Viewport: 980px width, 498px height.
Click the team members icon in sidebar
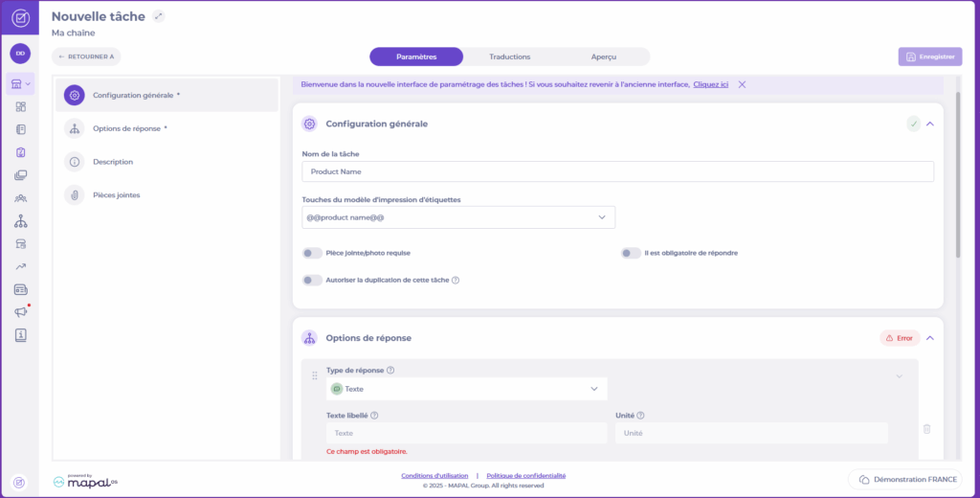pos(21,198)
